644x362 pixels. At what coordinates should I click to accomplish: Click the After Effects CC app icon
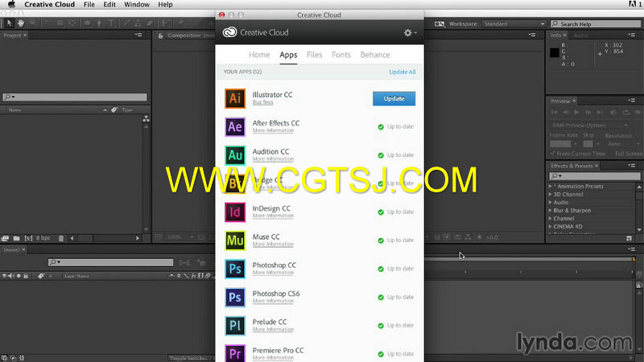(235, 127)
